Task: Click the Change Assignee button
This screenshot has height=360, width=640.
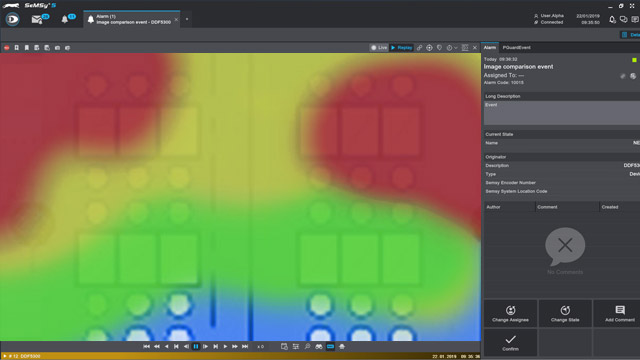Action: 510,313
